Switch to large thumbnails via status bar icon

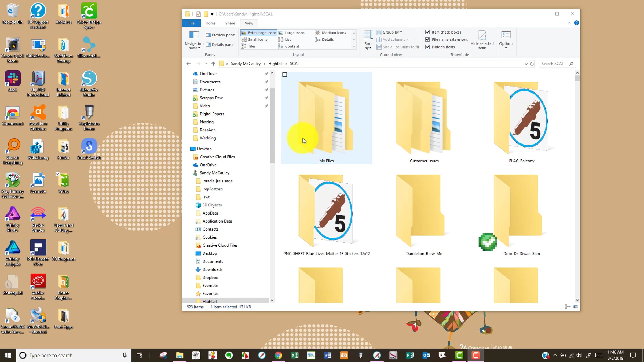(x=575, y=306)
